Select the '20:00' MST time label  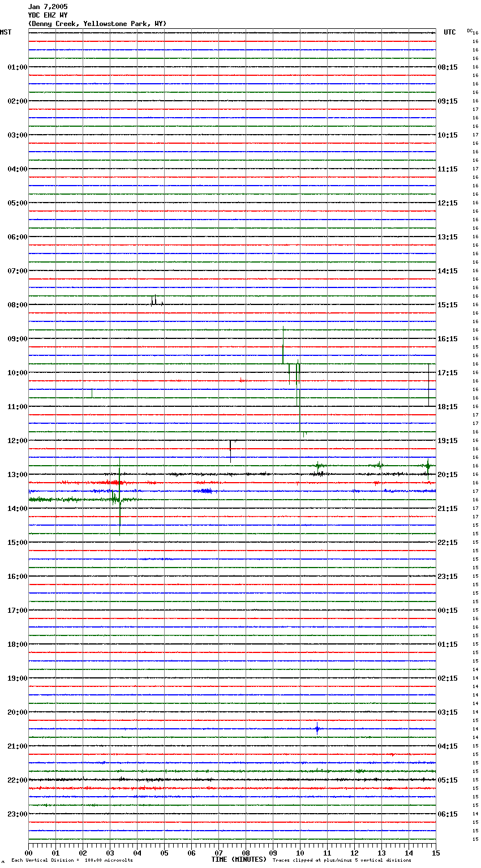pyautogui.click(x=18, y=712)
